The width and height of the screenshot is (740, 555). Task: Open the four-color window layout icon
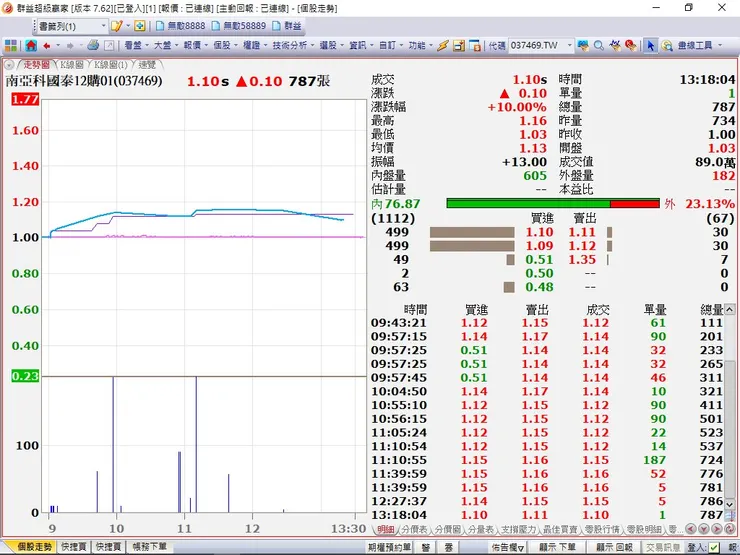click(11, 46)
